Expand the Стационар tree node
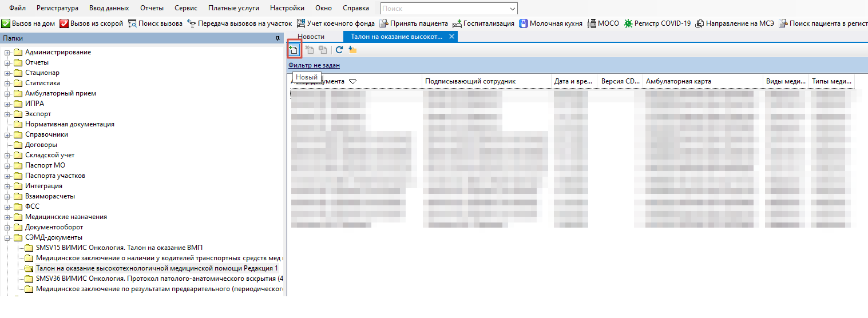The image size is (868, 318). click(x=8, y=73)
